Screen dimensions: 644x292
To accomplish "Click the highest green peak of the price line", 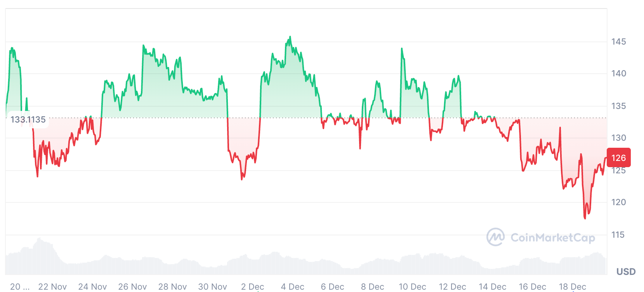I will coord(290,37).
